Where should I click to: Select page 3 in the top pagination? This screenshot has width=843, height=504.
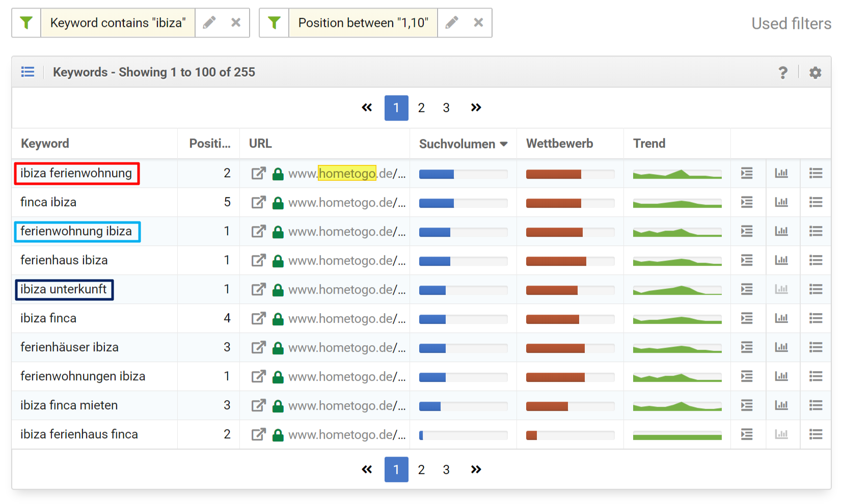446,108
